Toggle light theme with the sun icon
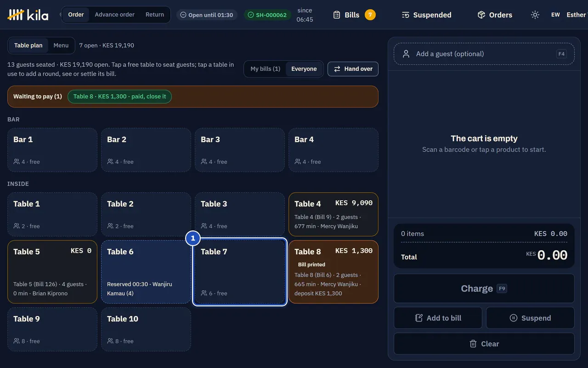This screenshot has height=368, width=588. (x=535, y=15)
